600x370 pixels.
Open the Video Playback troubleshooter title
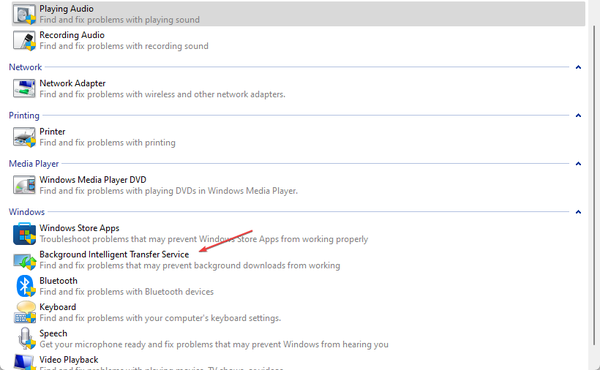point(69,360)
